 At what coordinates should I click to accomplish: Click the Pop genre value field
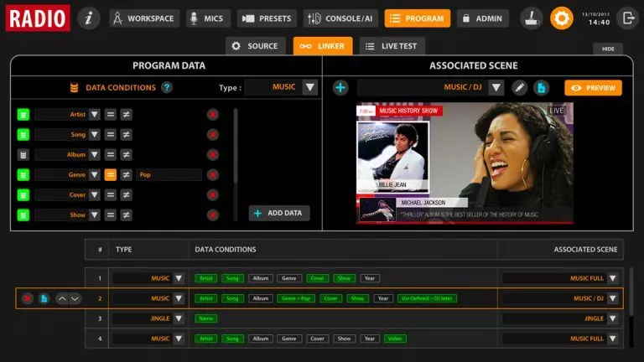tap(169, 175)
